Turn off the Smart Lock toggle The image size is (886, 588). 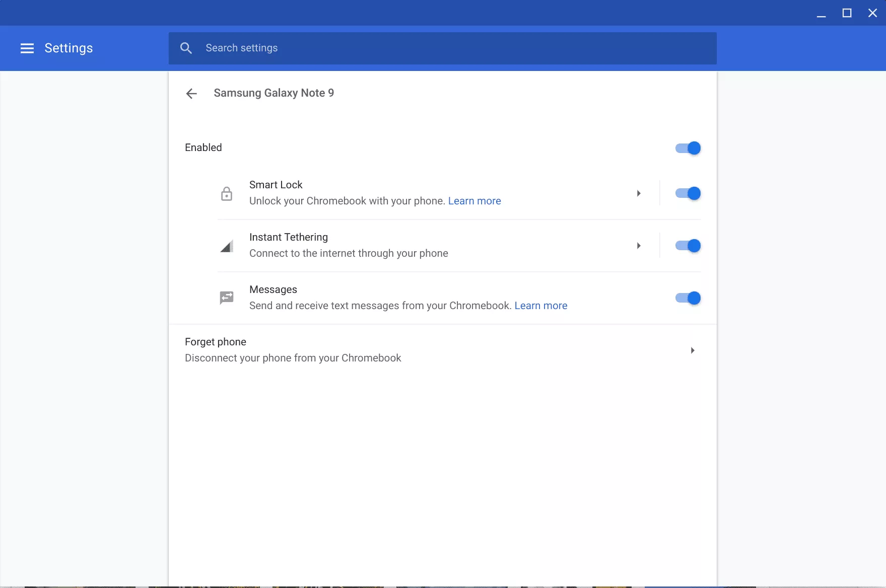(688, 193)
